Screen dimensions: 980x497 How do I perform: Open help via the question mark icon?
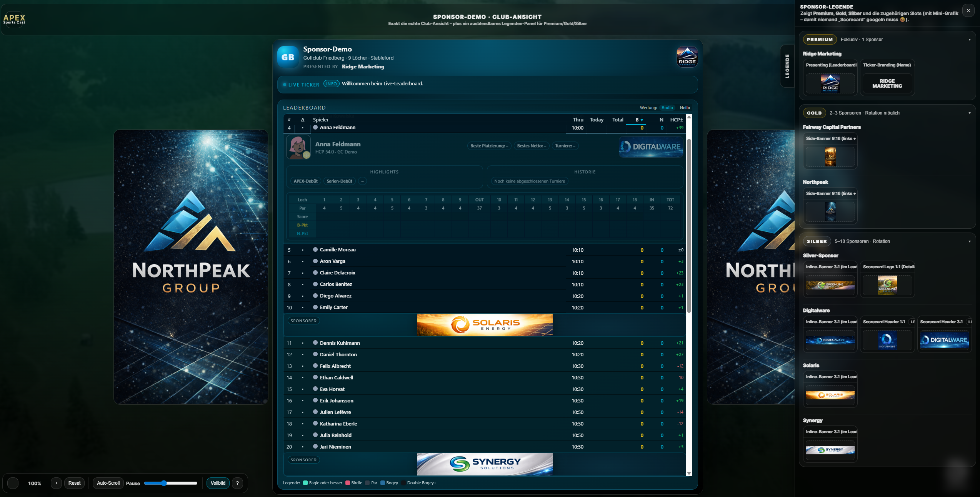point(237,483)
